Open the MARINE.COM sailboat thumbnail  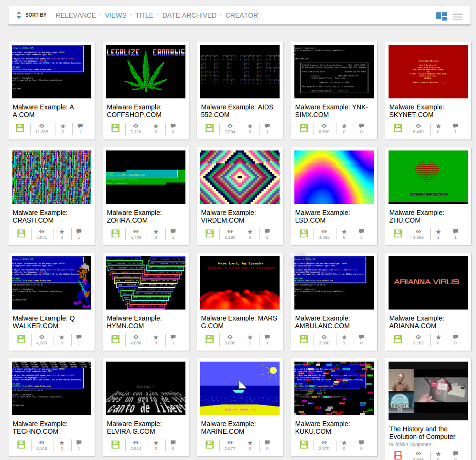click(x=239, y=388)
